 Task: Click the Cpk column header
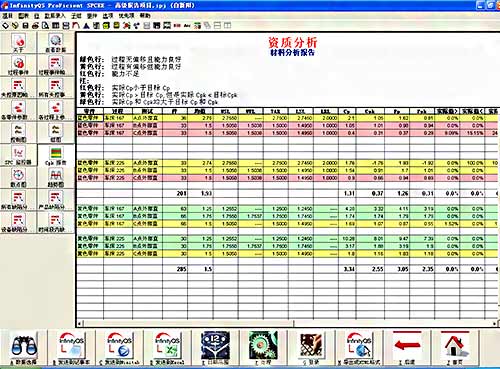370,111
